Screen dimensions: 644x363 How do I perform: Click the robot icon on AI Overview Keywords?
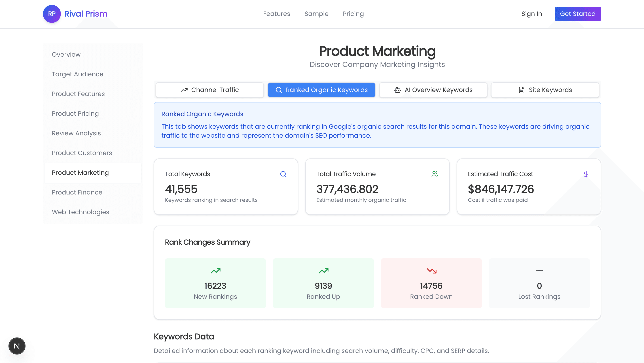tap(397, 90)
